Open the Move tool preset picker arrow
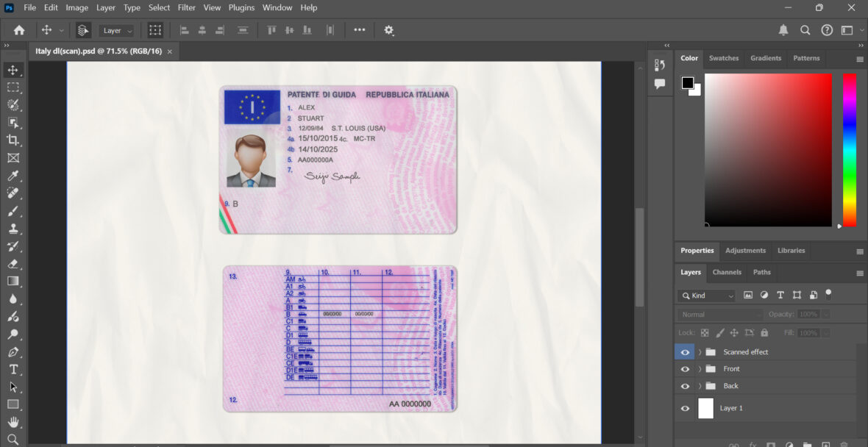The width and height of the screenshot is (868, 447). point(62,30)
